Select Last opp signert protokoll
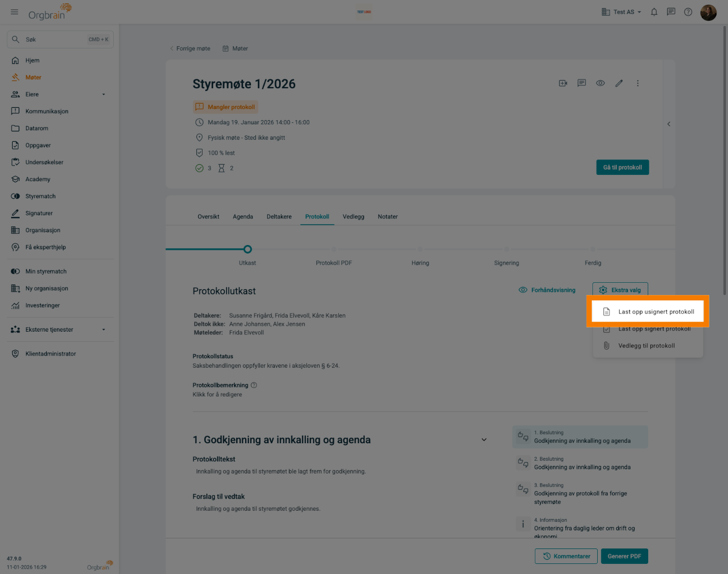728x574 pixels. click(x=648, y=329)
